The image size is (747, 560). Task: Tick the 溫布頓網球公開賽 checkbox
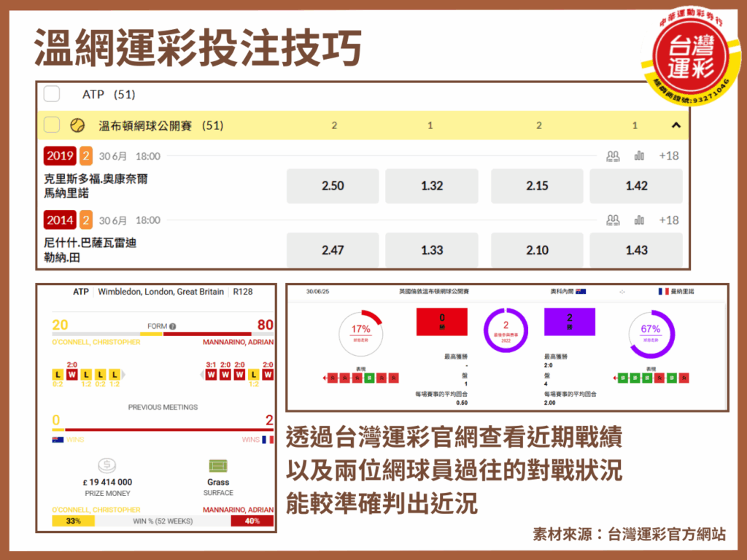[52, 125]
